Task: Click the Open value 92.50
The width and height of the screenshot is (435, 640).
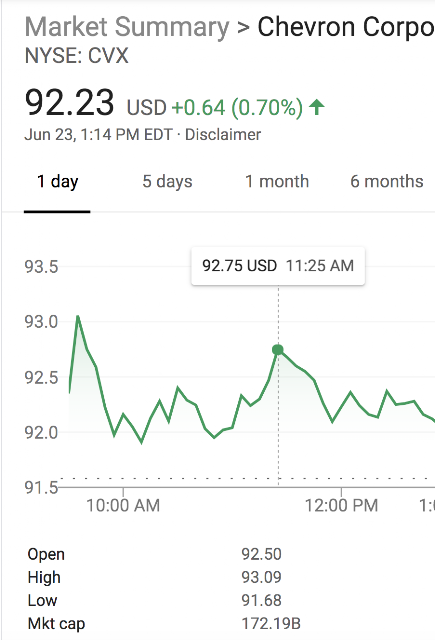Action: pyautogui.click(x=261, y=554)
